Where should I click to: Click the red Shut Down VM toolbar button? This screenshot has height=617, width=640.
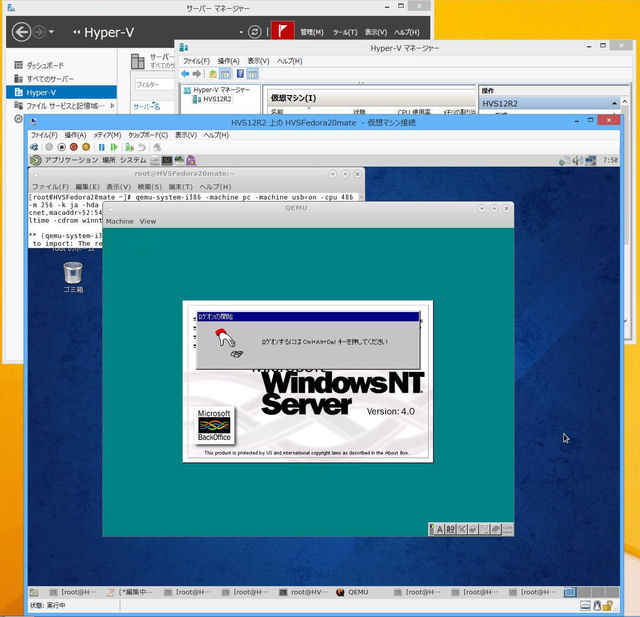point(73,147)
